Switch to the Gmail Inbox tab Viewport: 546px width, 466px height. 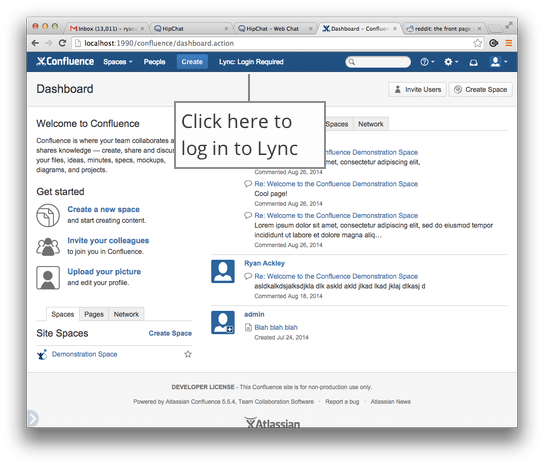tap(107, 29)
